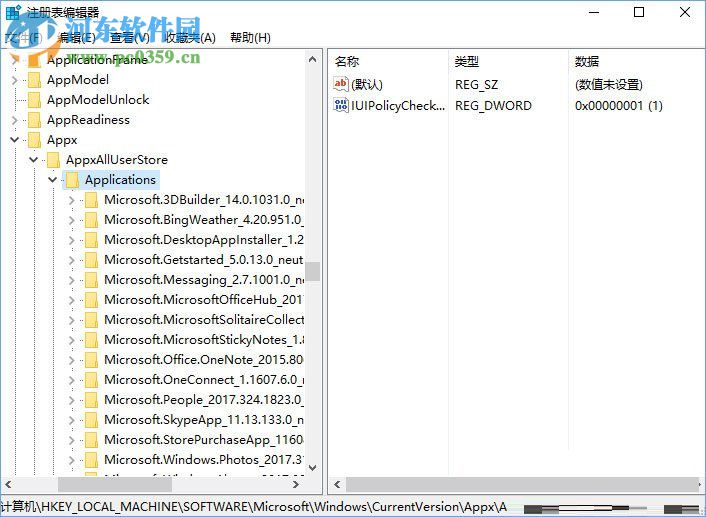Expand the AppReadiness key
Viewport: 706px width, 517px height.
coord(15,120)
